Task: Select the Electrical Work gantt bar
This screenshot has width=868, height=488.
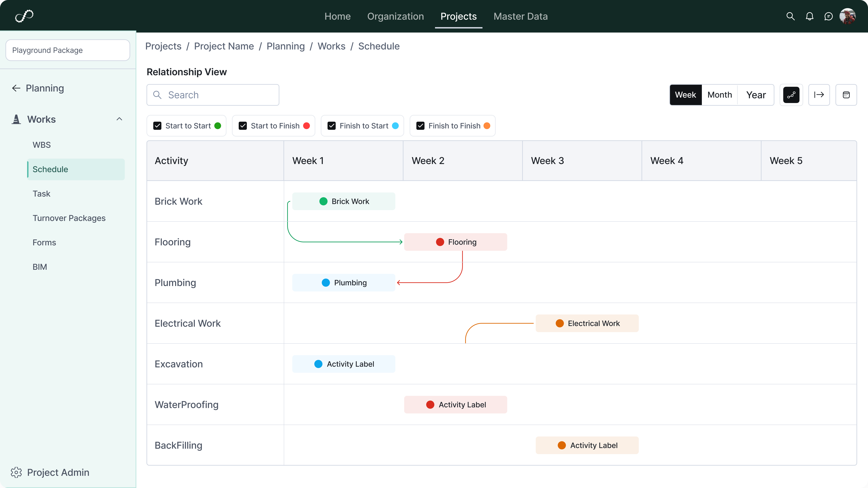Action: 587,323
